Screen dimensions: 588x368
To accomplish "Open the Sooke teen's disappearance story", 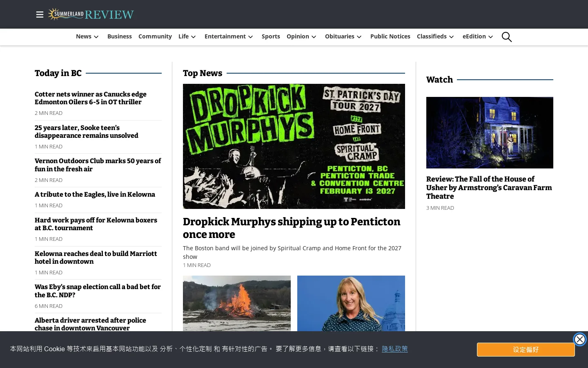I will [87, 132].
